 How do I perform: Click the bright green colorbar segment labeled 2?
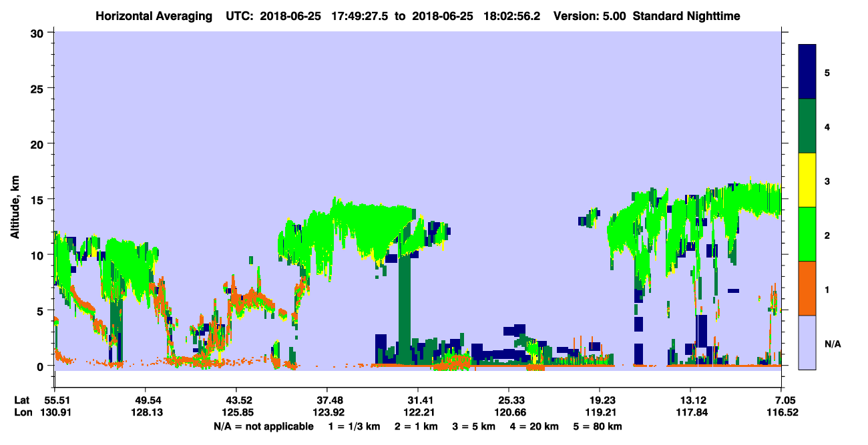807,234
